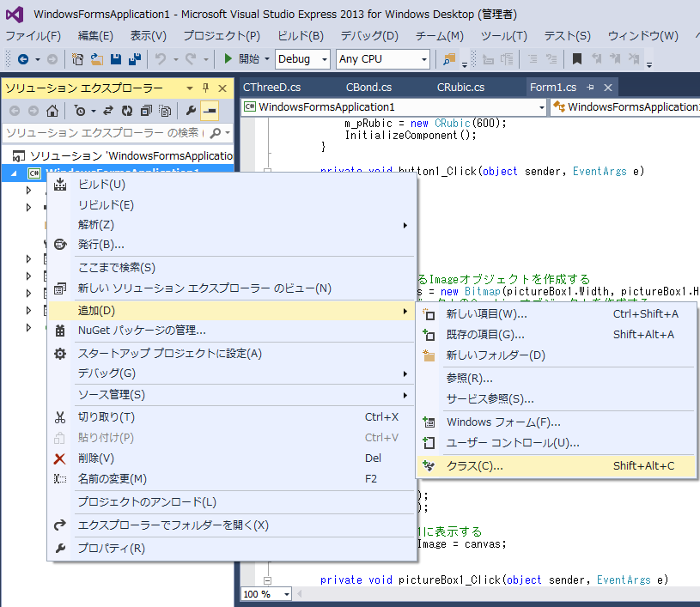
Task: Open the デバッグ(D) menu in menu bar
Action: pyautogui.click(x=369, y=36)
